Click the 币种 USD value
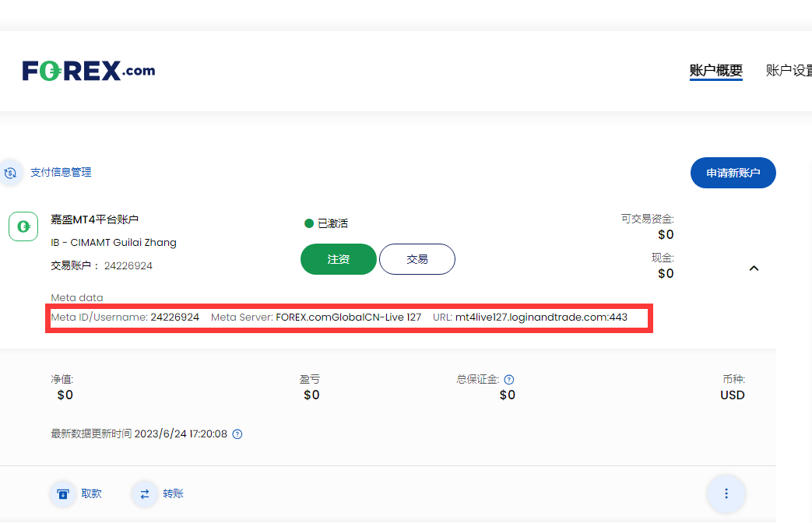The height and width of the screenshot is (523, 812). (733, 395)
